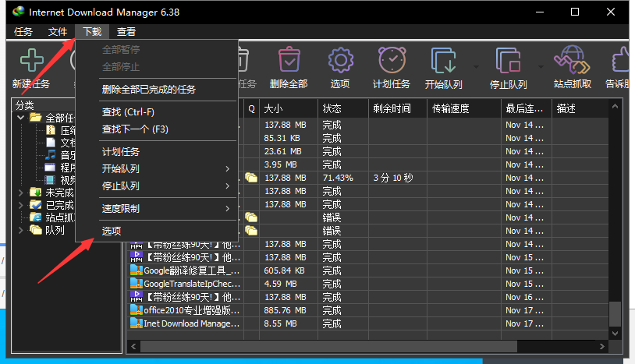
Task: Click the 删除全部 trash icon
Action: pyautogui.click(x=288, y=60)
